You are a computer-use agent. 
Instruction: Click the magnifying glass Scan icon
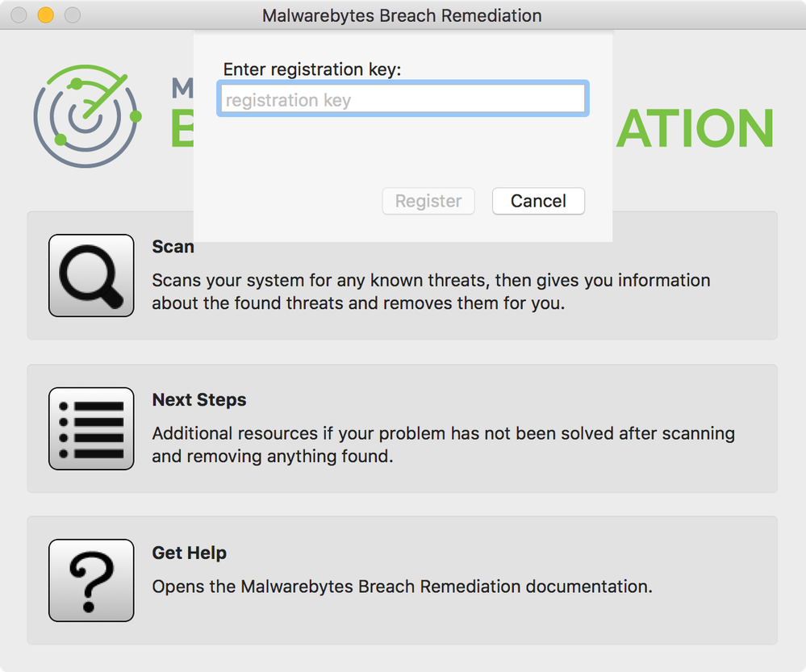coord(91,276)
